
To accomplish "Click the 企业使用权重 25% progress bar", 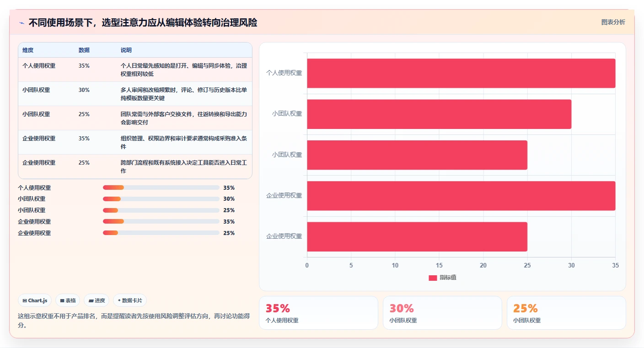I will click(x=161, y=233).
